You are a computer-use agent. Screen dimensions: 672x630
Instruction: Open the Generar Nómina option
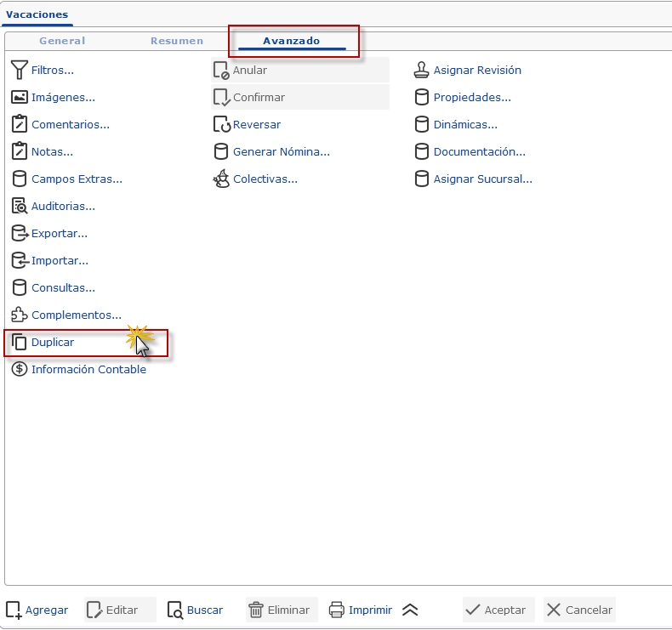(271, 151)
